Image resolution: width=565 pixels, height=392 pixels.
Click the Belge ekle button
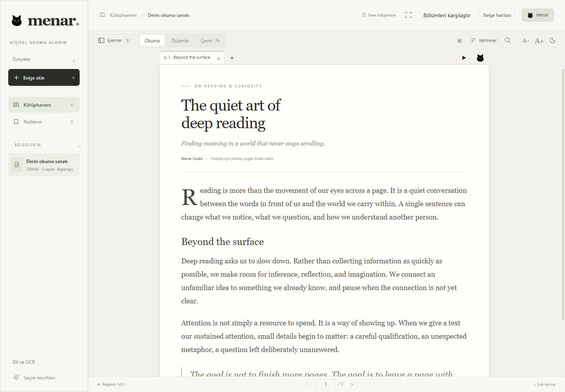coord(44,78)
